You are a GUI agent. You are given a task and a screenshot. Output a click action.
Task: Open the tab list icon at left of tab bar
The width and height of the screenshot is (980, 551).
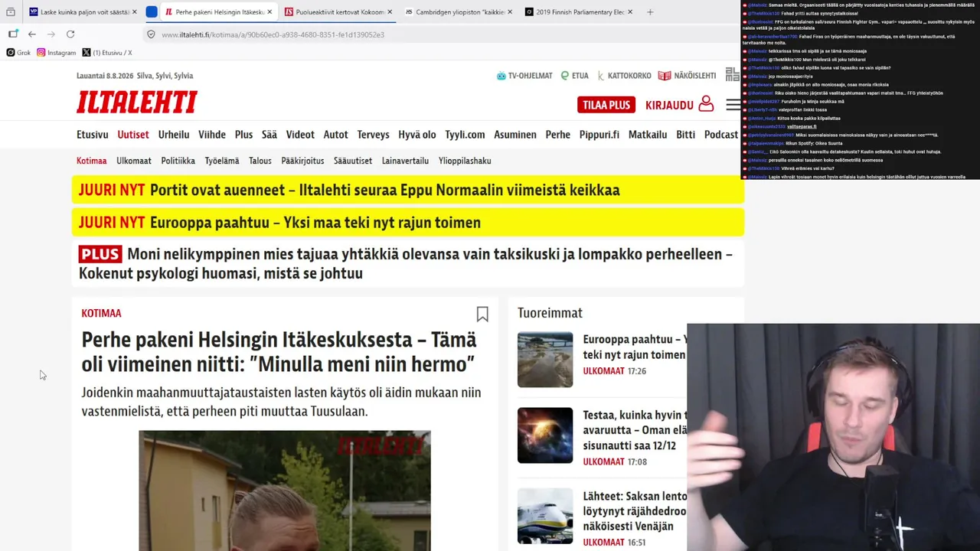click(x=11, y=12)
